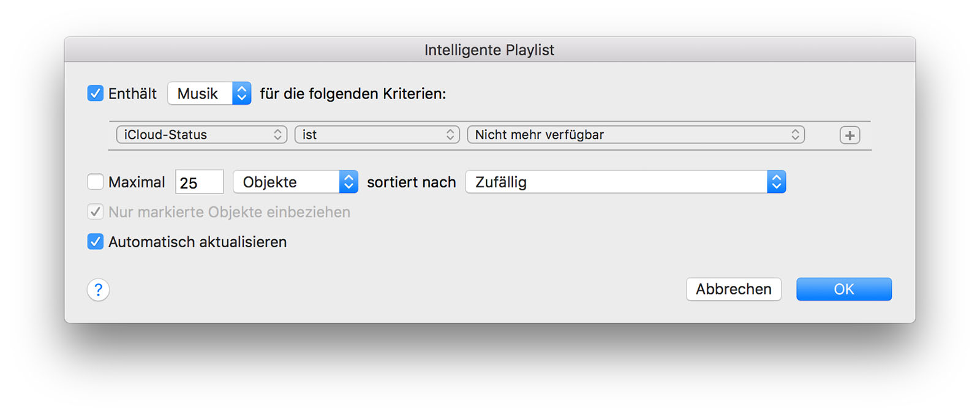Viewport: 980px width, 415px height.
Task: Open help with the question mark button
Action: (98, 290)
